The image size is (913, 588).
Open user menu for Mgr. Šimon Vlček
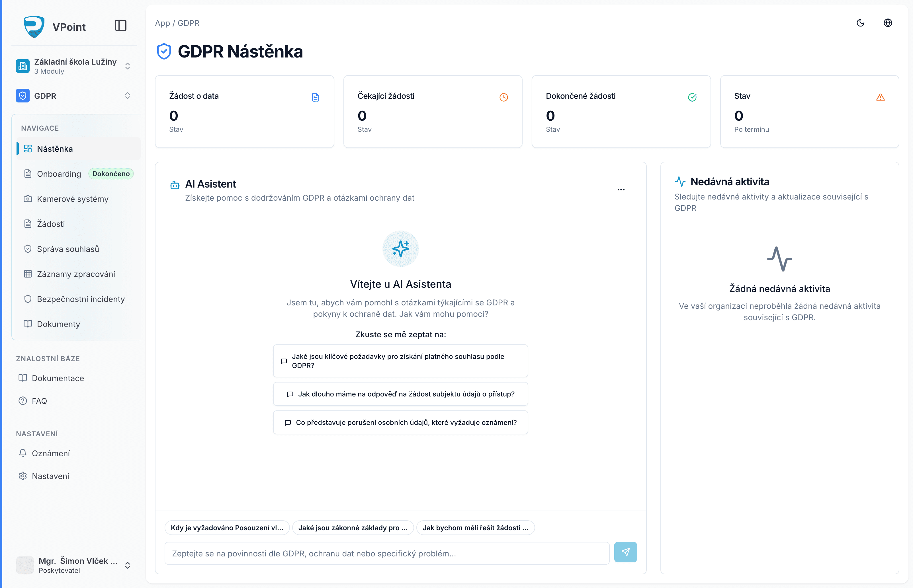coord(128,565)
